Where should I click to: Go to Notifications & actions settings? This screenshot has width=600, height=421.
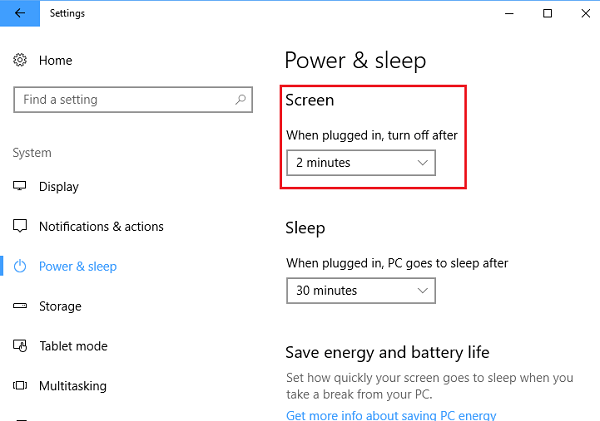pos(101,227)
